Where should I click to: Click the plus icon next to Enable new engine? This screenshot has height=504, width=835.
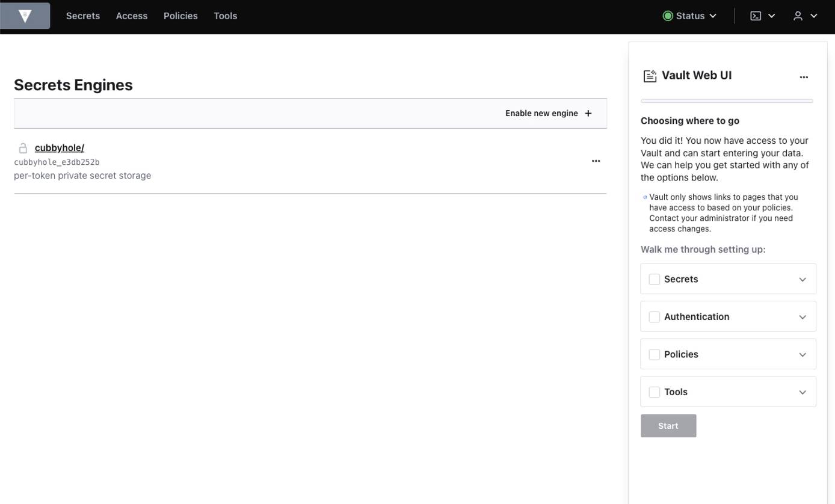pyautogui.click(x=588, y=113)
